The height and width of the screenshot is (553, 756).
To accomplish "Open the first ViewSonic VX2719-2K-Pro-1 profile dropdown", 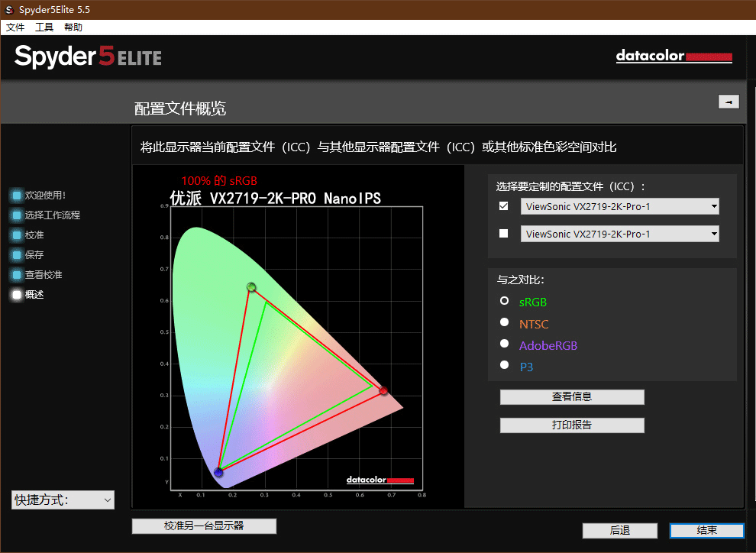I will pos(619,206).
